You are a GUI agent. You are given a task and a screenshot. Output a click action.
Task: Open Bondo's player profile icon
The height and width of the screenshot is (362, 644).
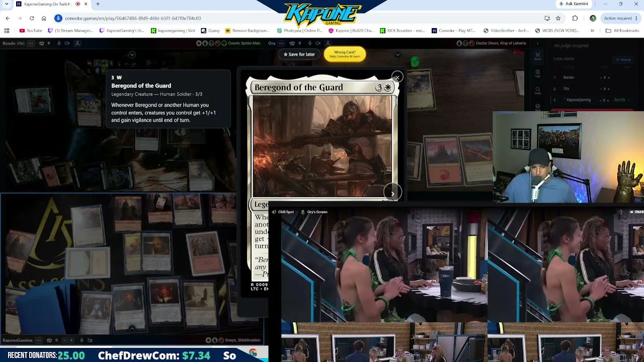pyautogui.click(x=77, y=43)
